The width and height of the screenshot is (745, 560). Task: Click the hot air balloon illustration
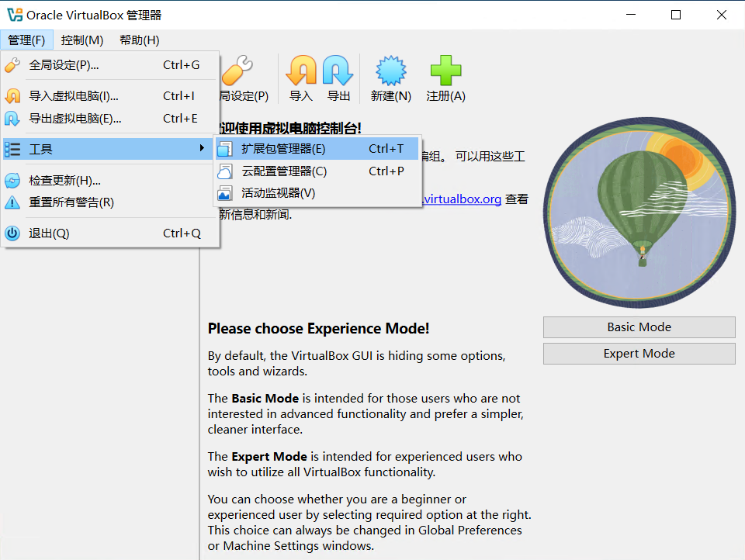coord(639,213)
